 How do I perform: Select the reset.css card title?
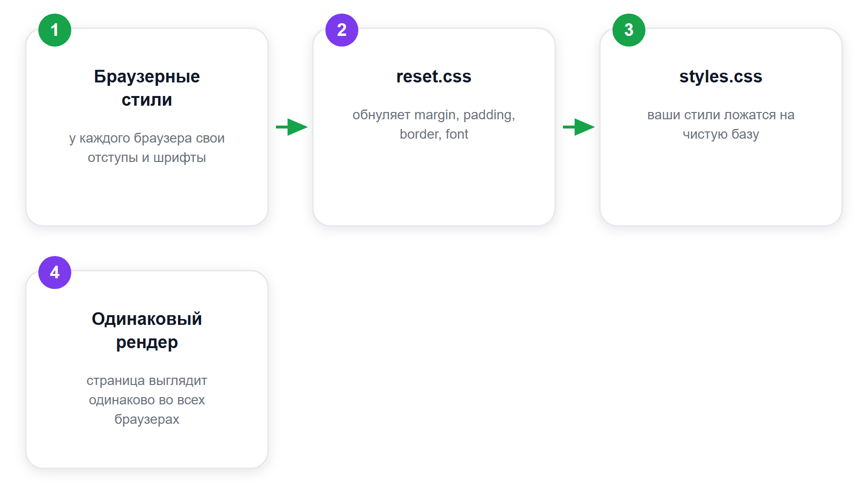(434, 76)
